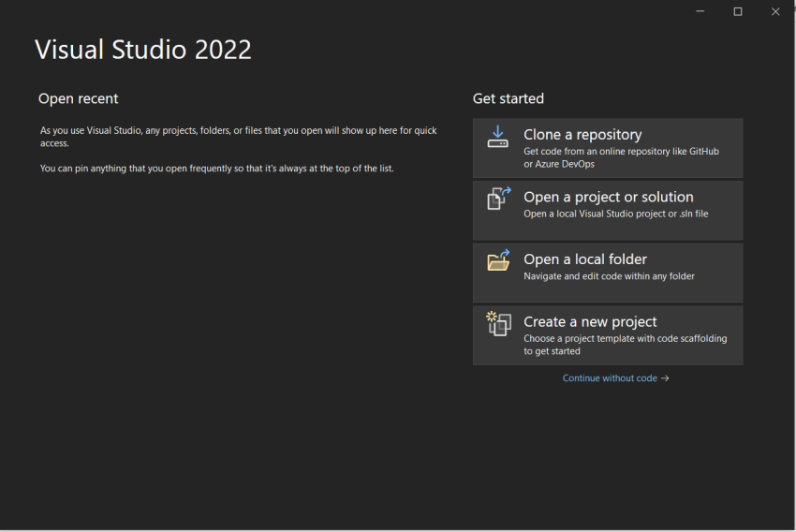Close the Visual Studio 2022 start window
This screenshot has height=532, width=796.
(x=775, y=11)
